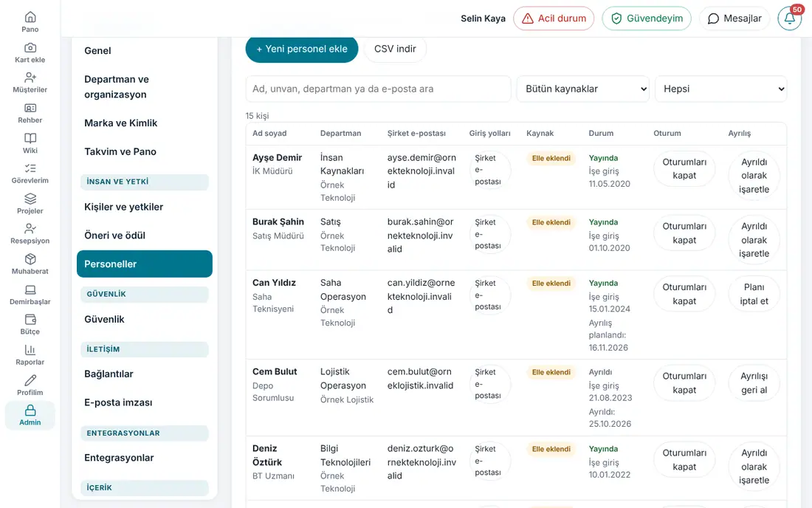
Task: Focus the personnel search input field
Action: tap(378, 89)
